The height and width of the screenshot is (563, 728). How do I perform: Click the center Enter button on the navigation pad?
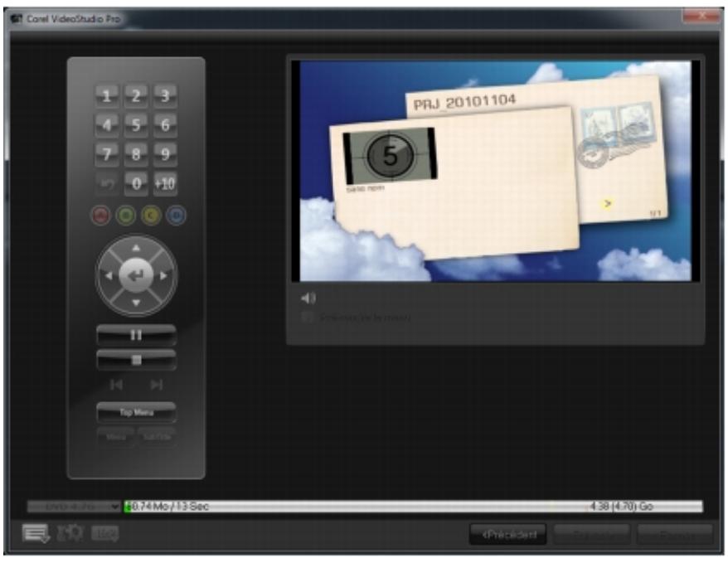pyautogui.click(x=136, y=276)
